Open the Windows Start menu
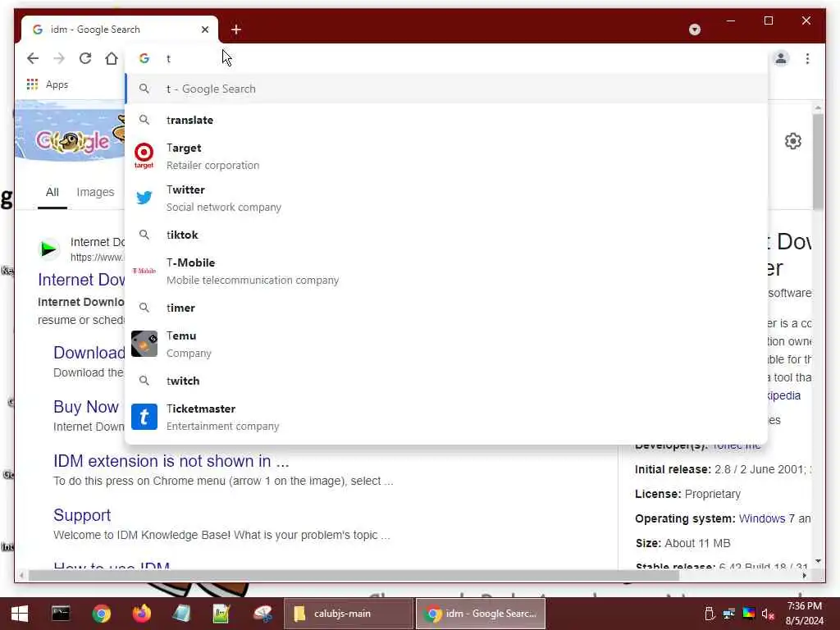The image size is (840, 630). (20, 614)
